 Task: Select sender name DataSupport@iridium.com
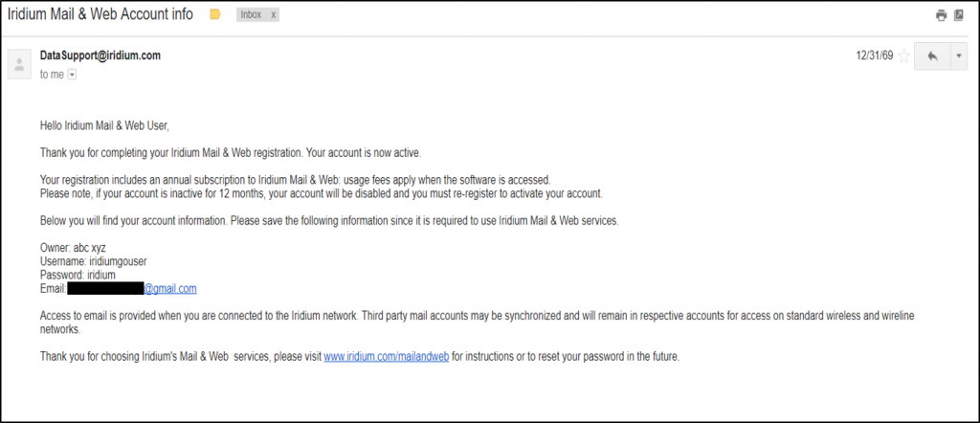(100, 56)
